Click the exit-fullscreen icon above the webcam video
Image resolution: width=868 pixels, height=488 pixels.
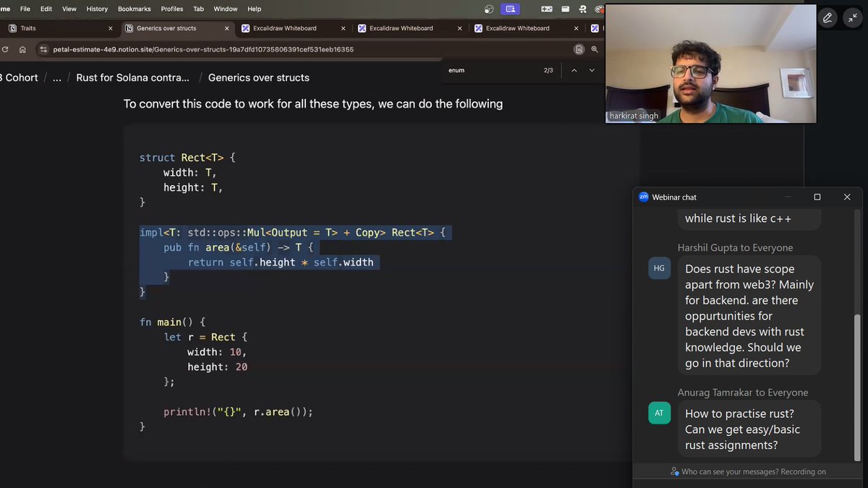(852, 17)
